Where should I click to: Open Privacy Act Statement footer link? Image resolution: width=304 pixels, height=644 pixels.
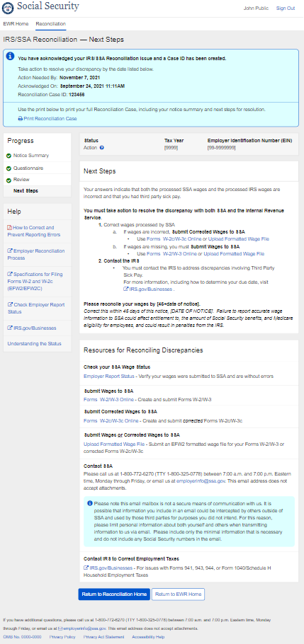point(103,637)
